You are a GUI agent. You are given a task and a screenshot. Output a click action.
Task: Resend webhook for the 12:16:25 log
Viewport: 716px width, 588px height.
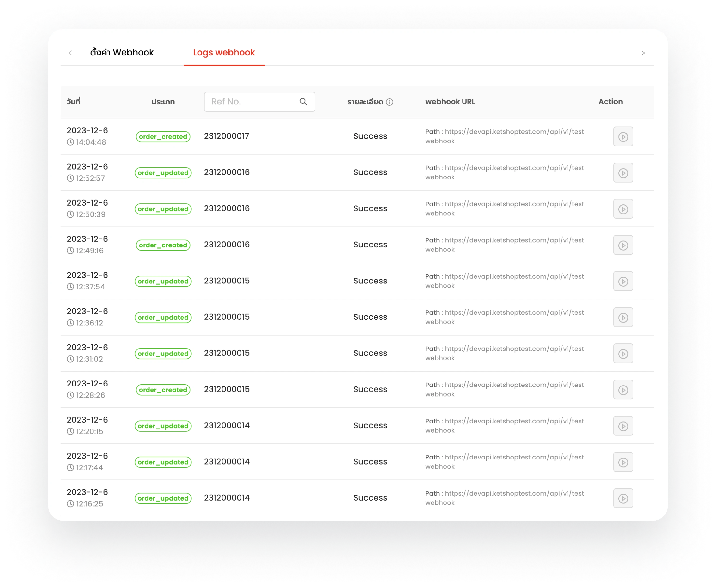pyautogui.click(x=623, y=498)
